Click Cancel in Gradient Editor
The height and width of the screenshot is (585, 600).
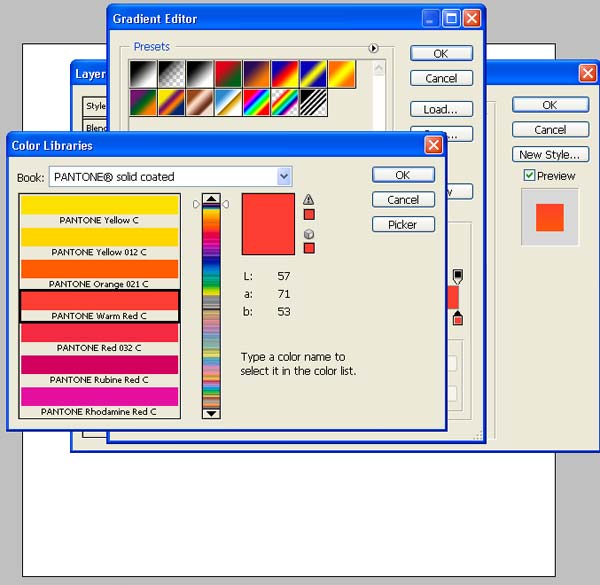tap(441, 78)
